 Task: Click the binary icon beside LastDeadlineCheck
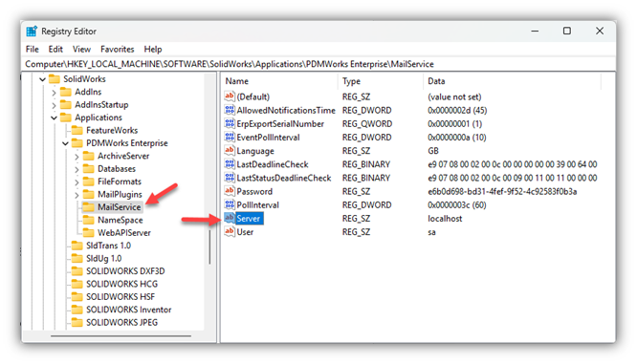click(x=230, y=164)
